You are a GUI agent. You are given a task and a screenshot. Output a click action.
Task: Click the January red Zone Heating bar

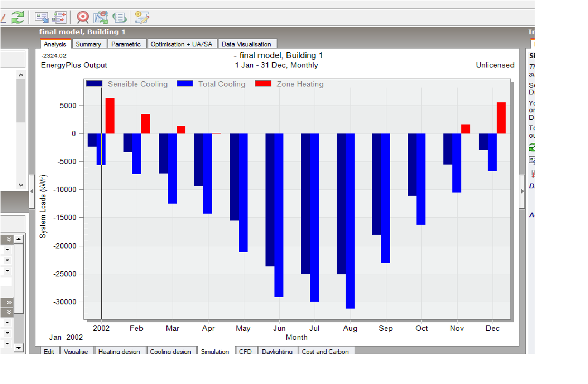110,116
